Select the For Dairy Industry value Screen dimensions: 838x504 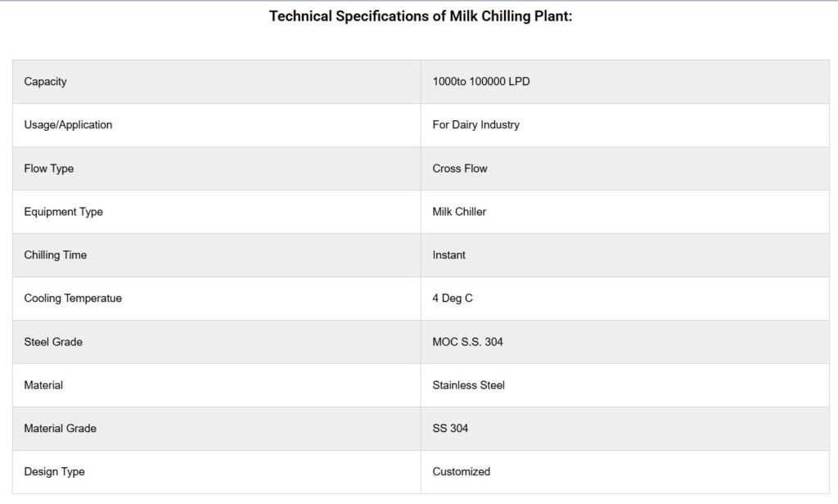coord(476,125)
